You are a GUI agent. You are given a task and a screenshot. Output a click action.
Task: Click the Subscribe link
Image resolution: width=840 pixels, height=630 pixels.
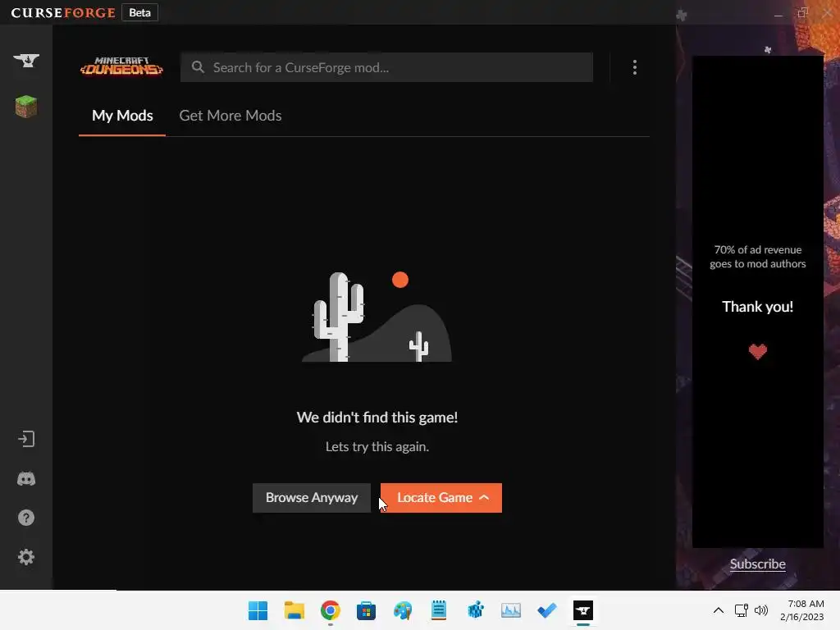click(x=757, y=564)
